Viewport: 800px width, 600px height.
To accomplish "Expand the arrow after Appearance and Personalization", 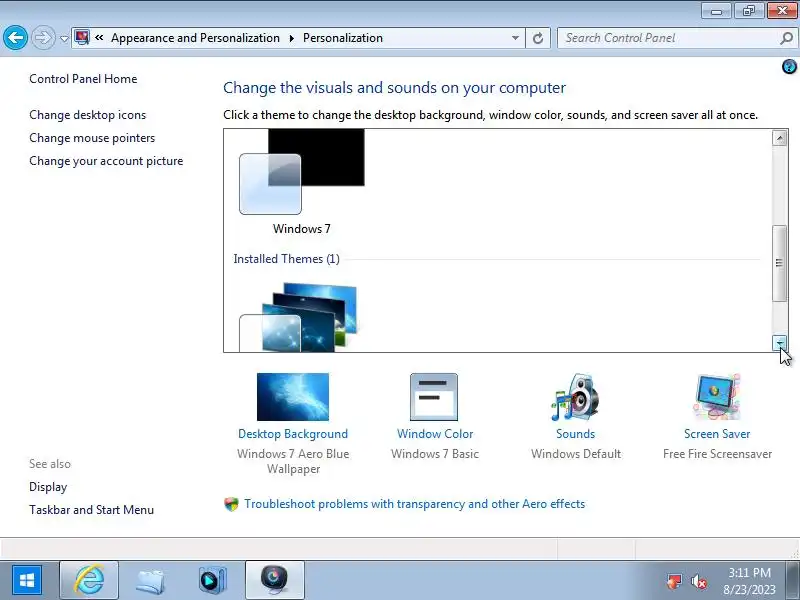I will [292, 38].
